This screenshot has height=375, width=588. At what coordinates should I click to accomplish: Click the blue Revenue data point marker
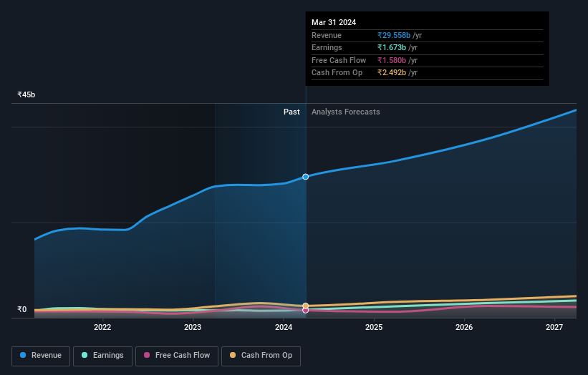pyautogui.click(x=306, y=177)
